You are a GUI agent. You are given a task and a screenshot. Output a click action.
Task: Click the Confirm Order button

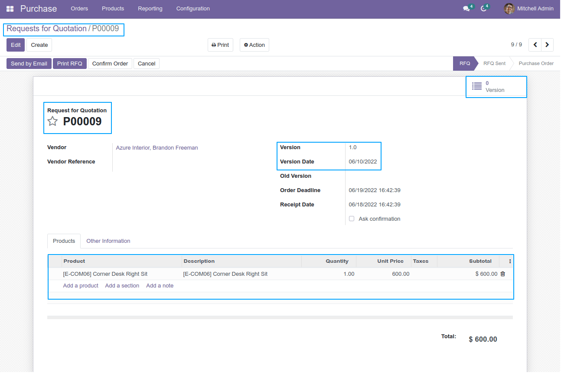pos(110,64)
